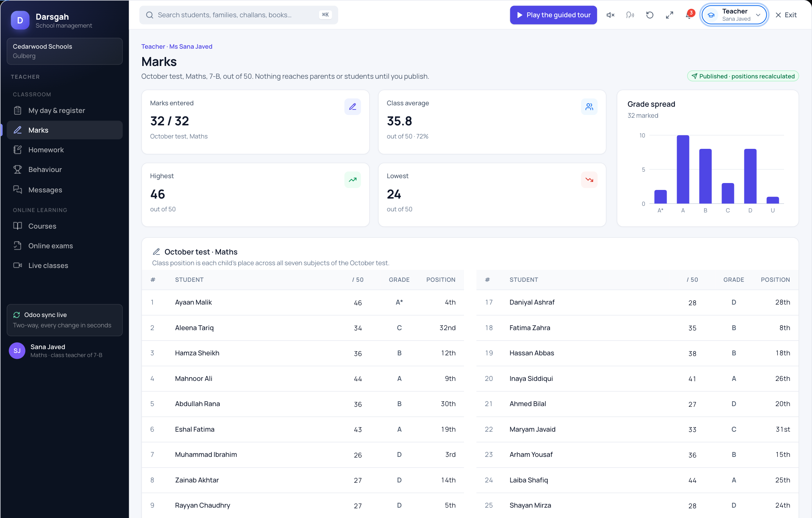
Task: Click the search students input field
Action: [238, 15]
